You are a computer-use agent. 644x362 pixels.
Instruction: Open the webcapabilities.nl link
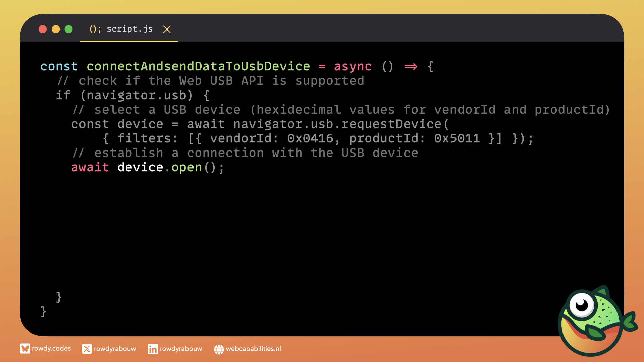(x=253, y=349)
